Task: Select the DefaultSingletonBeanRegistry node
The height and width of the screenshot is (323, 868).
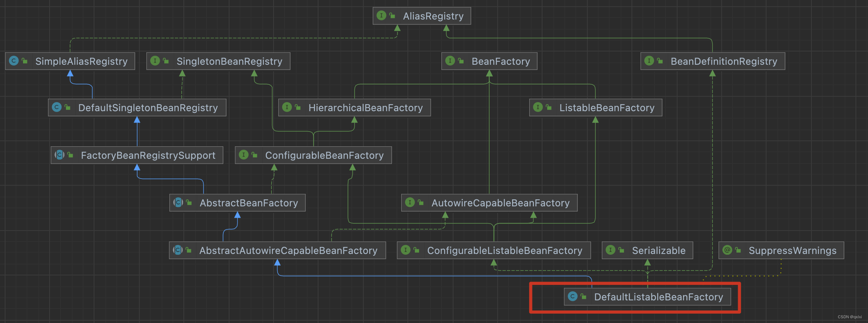Action: [137, 108]
